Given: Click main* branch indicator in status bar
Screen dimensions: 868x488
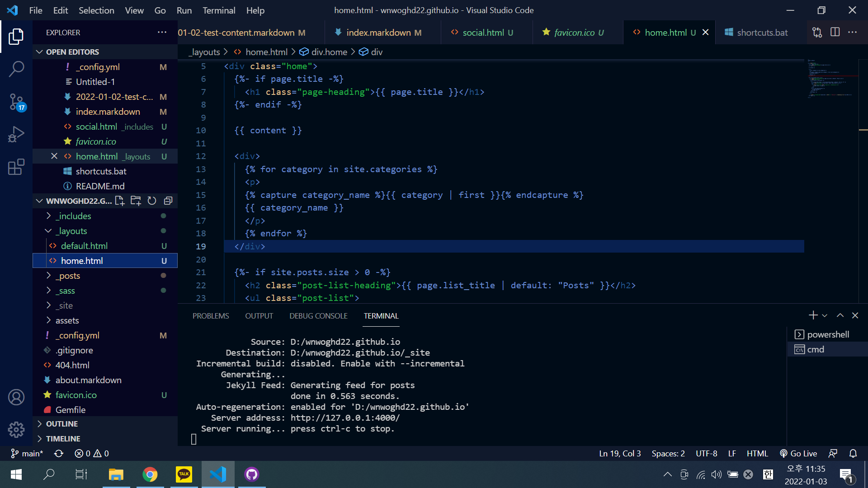Looking at the screenshot, I should coord(27,453).
